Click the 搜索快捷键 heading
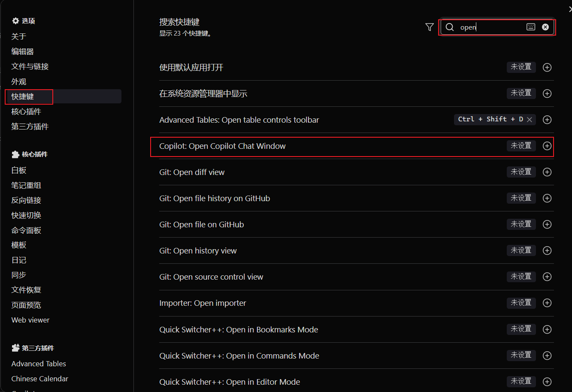The image size is (572, 392). coord(179,22)
